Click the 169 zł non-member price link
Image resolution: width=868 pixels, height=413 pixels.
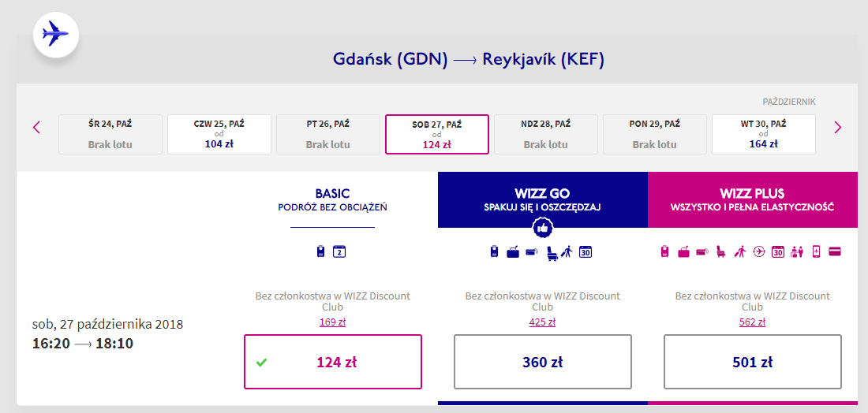coord(333,322)
